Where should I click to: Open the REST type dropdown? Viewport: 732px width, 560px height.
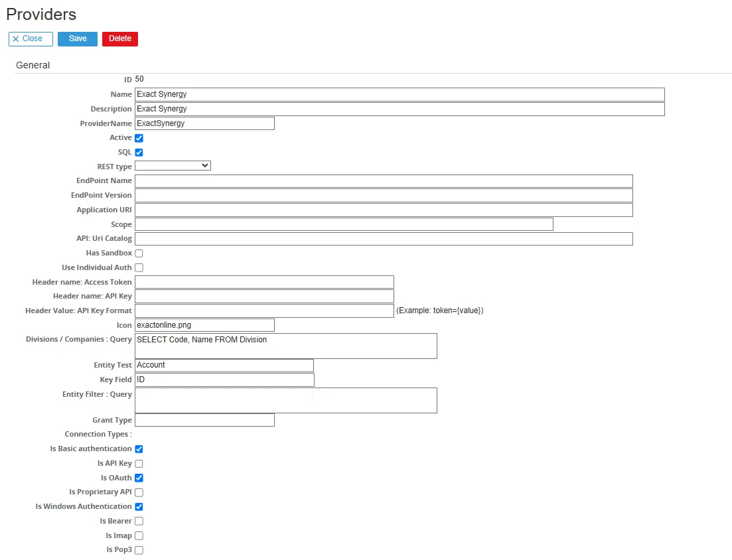pyautogui.click(x=173, y=166)
